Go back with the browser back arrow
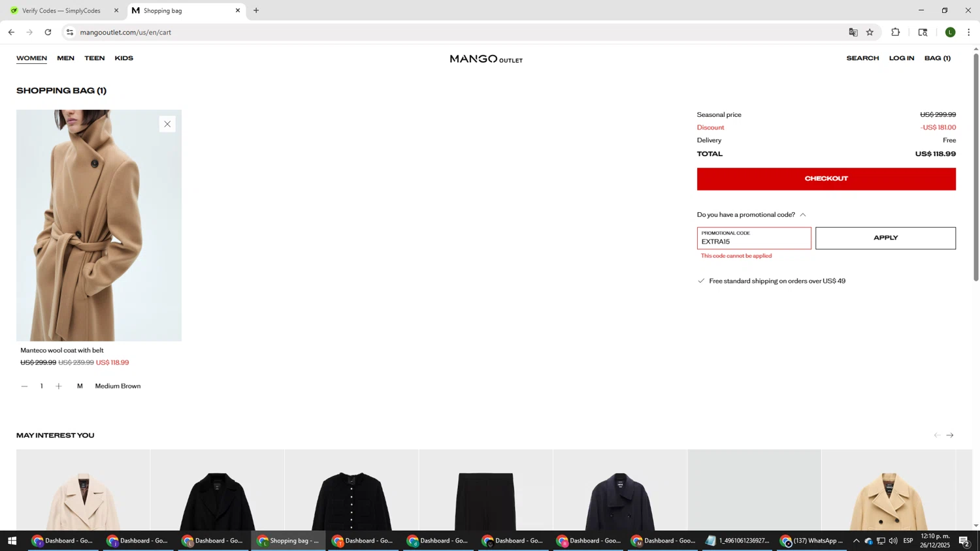 click(11, 32)
